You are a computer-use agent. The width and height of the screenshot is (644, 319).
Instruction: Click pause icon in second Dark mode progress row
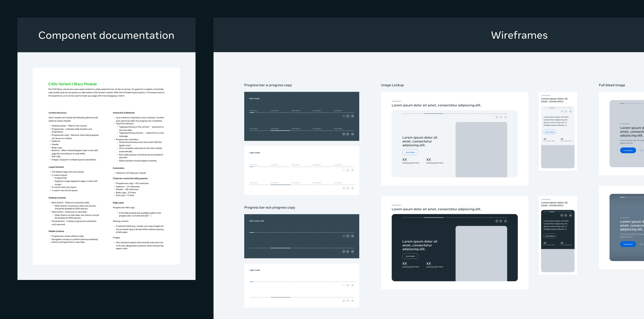point(352,134)
